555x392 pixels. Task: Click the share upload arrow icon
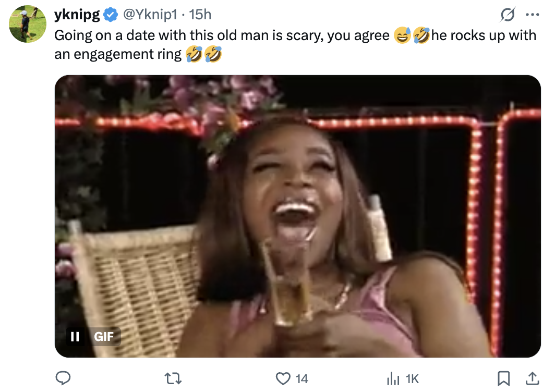(x=532, y=378)
